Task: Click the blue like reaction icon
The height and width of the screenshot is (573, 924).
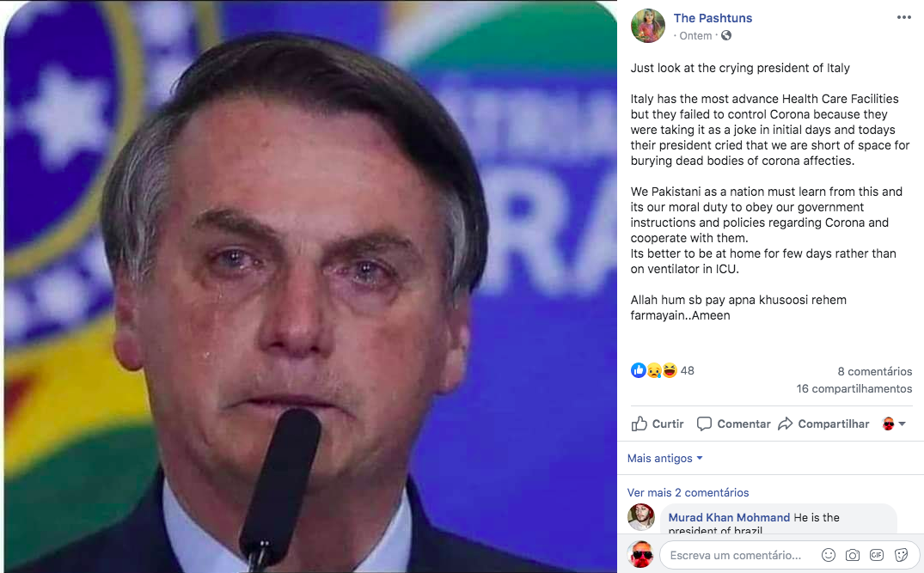Action: 639,370
